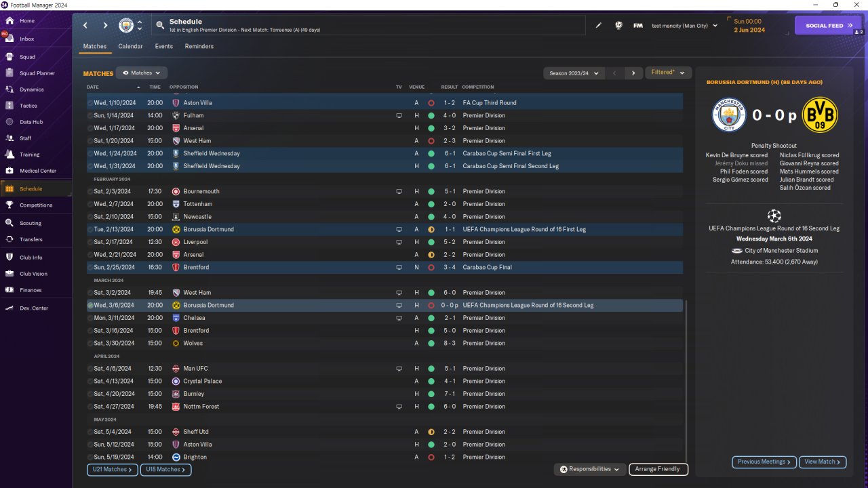Click the back navigation arrow
The width and height of the screenshot is (868, 488).
(x=85, y=26)
